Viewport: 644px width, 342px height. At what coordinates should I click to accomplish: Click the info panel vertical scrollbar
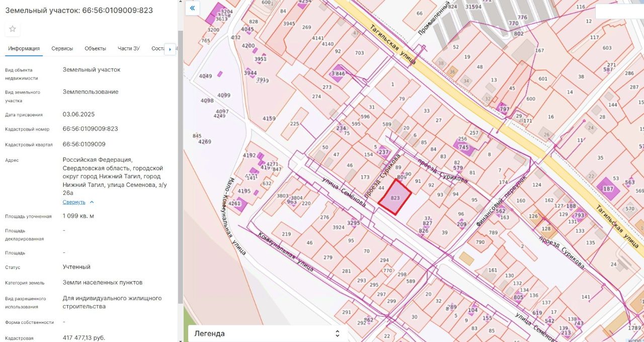pos(181,166)
